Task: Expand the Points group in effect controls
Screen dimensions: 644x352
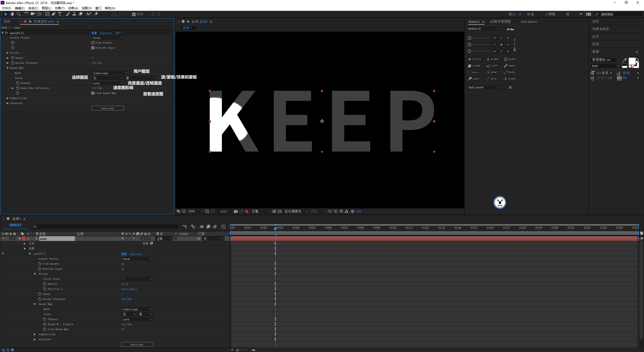Action: click(x=8, y=53)
